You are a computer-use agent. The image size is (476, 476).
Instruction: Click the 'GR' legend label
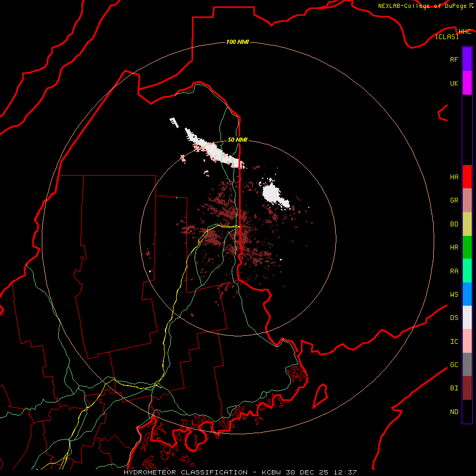[x=454, y=200]
